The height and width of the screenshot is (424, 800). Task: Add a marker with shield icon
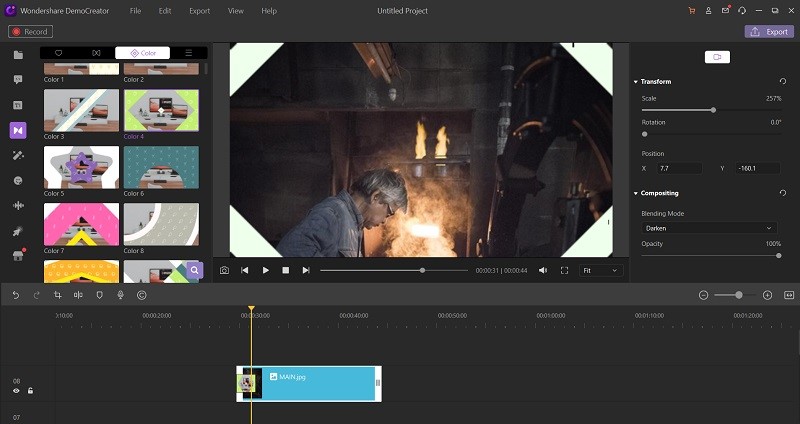pos(99,295)
